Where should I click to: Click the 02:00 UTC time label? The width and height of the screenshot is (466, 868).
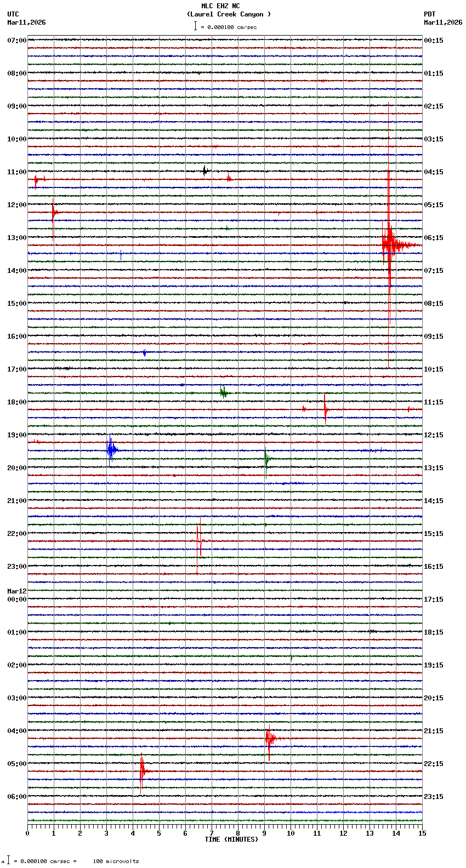tap(17, 665)
